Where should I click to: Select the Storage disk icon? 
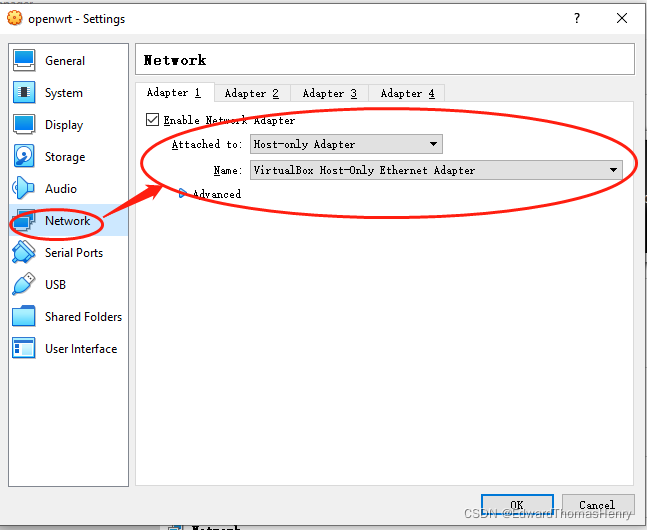[24, 156]
